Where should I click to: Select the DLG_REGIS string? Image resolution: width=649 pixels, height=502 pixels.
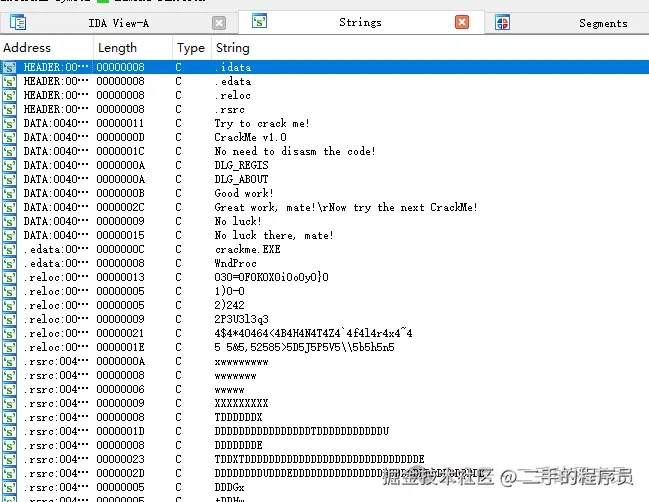[x=241, y=165]
